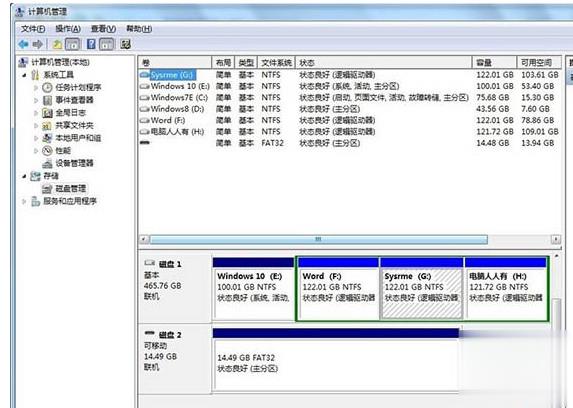The height and width of the screenshot is (408, 573).
Task: Click the disk map vertical scrollbar up arrow
Action: click(557, 257)
